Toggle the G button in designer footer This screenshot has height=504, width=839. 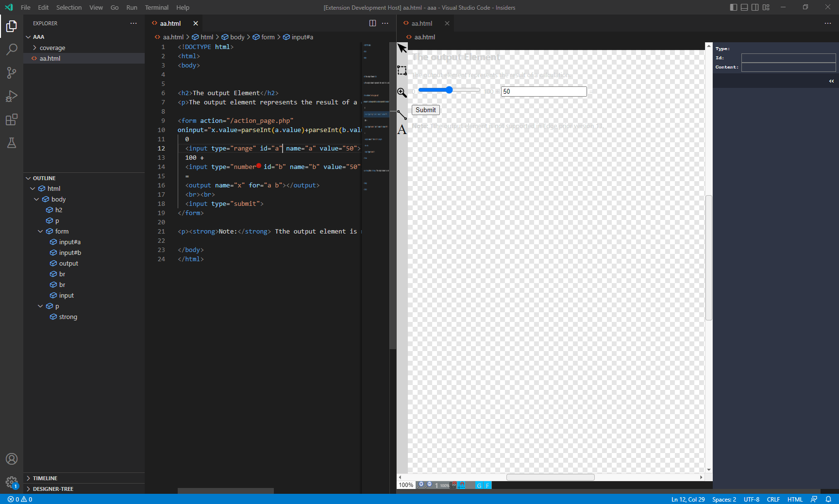[479, 486]
